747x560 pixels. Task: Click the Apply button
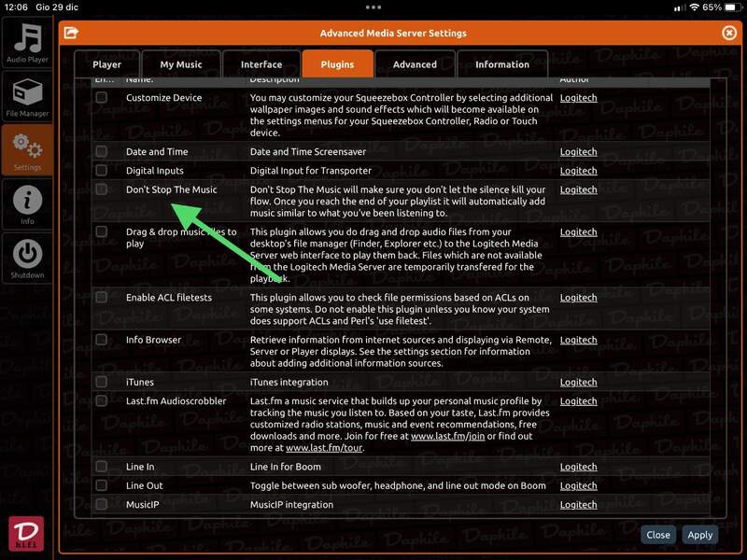click(699, 535)
